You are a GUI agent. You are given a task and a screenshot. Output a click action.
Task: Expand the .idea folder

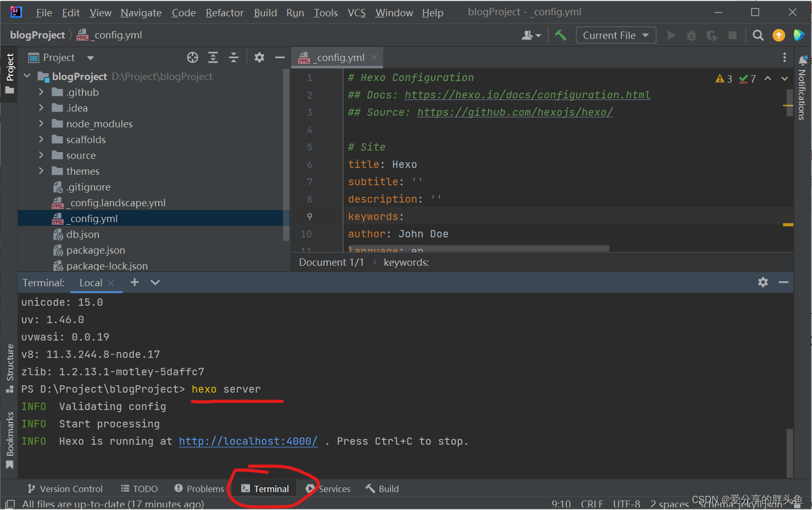click(x=41, y=108)
